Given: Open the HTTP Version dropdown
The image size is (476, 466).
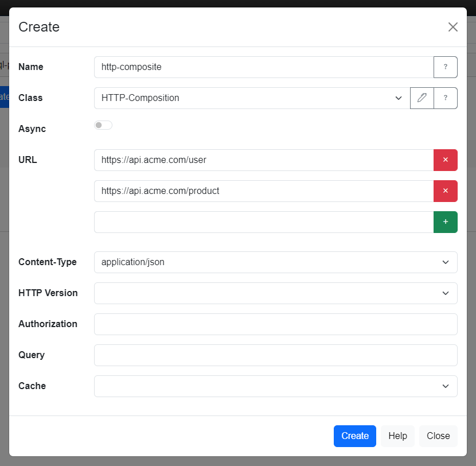Looking at the screenshot, I should point(275,293).
